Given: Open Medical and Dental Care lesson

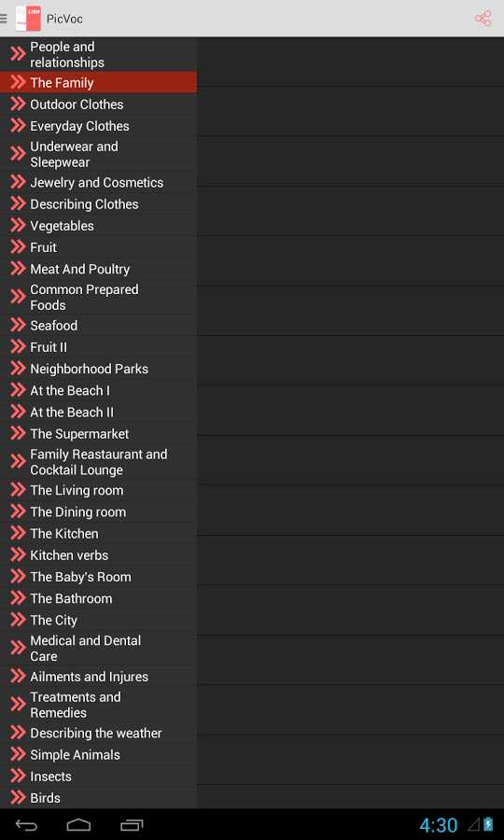Looking at the screenshot, I should pyautogui.click(x=99, y=649).
